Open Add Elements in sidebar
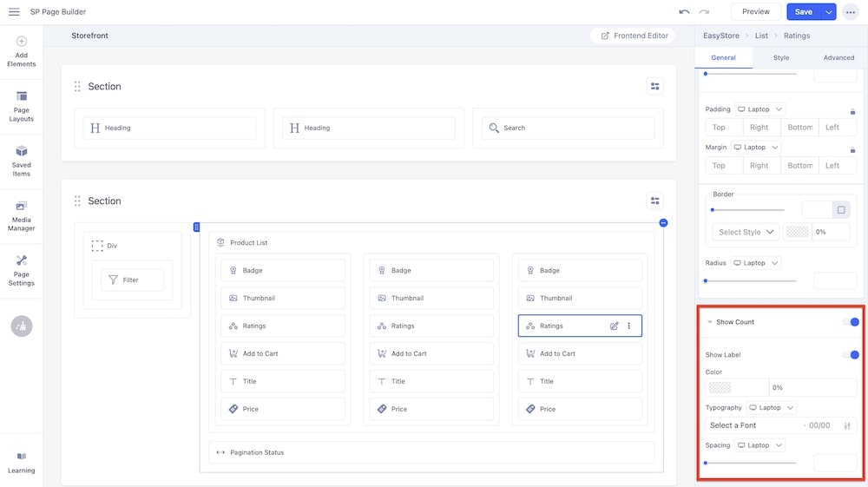This screenshot has width=868, height=487. [x=22, y=51]
